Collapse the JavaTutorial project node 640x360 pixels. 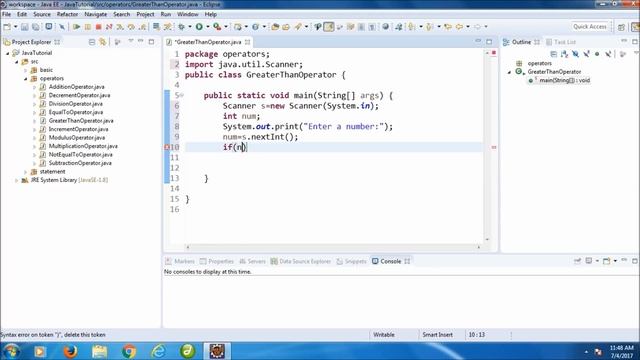7,53
